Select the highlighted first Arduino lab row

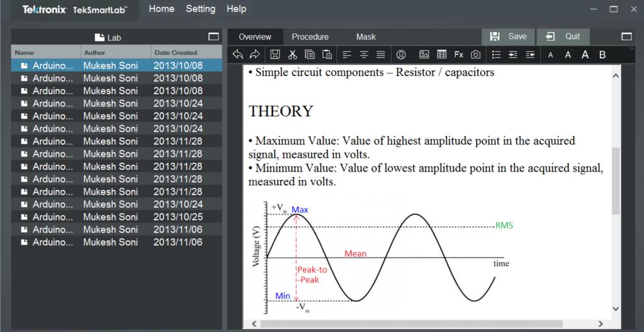pyautogui.click(x=116, y=65)
